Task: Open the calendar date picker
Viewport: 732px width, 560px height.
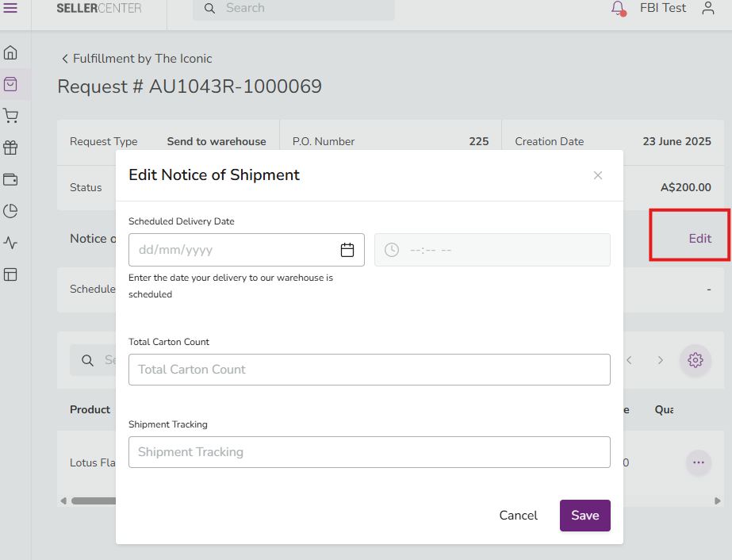Action: point(347,250)
